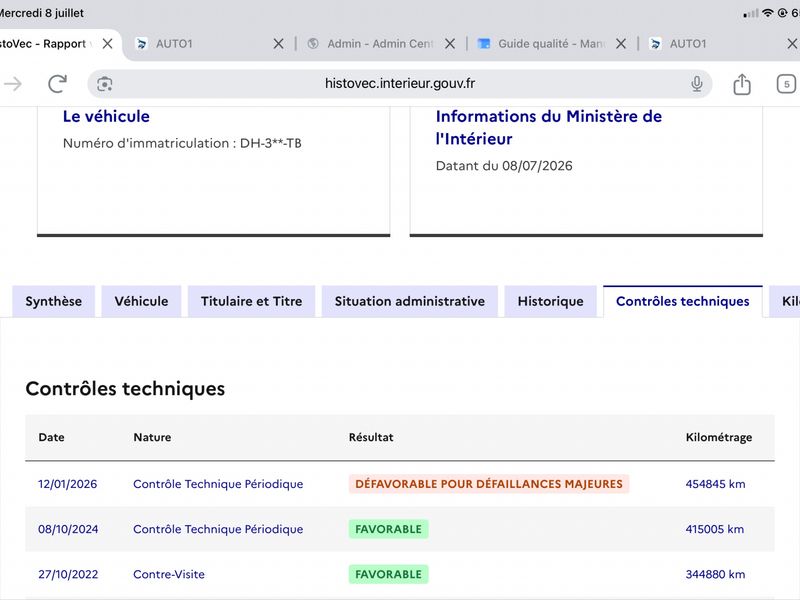This screenshot has width=800, height=600.
Task: Select the date 08/10/2024
Action: coord(68,529)
